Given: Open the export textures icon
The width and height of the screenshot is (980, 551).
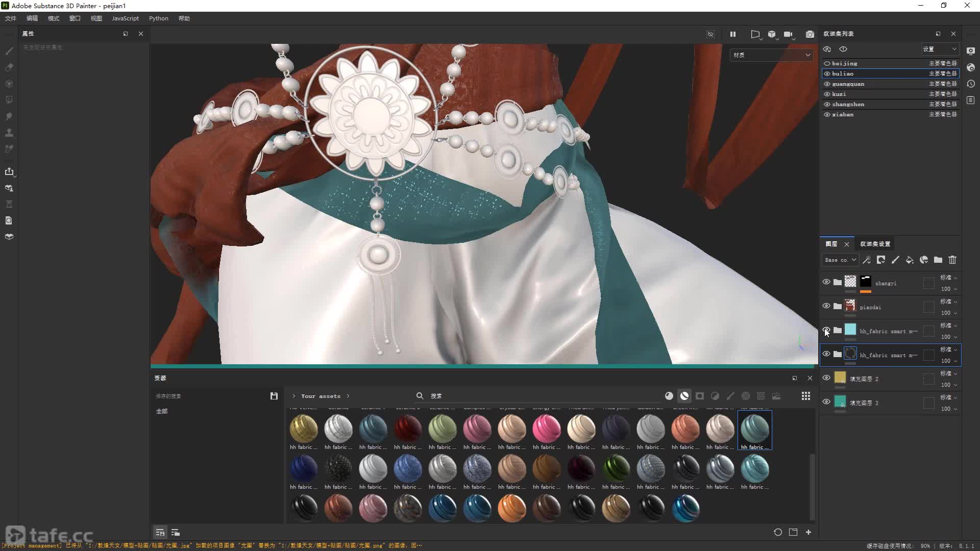Looking at the screenshot, I should pos(9,172).
